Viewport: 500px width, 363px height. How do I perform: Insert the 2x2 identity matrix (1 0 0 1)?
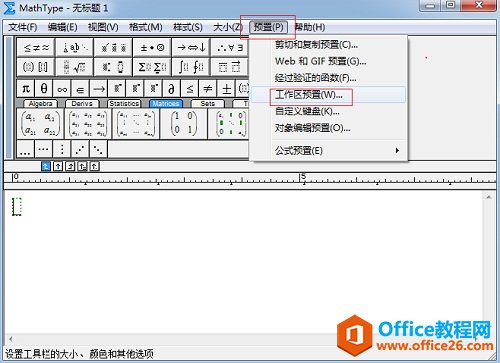point(184,124)
